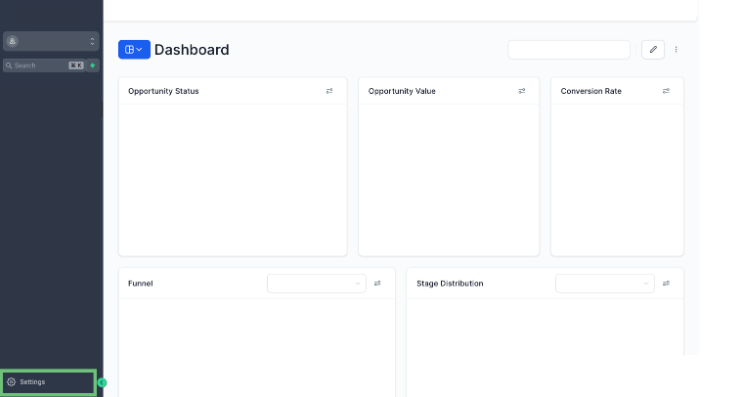Click the Dashboard heading
The image size is (743, 397).
point(191,50)
